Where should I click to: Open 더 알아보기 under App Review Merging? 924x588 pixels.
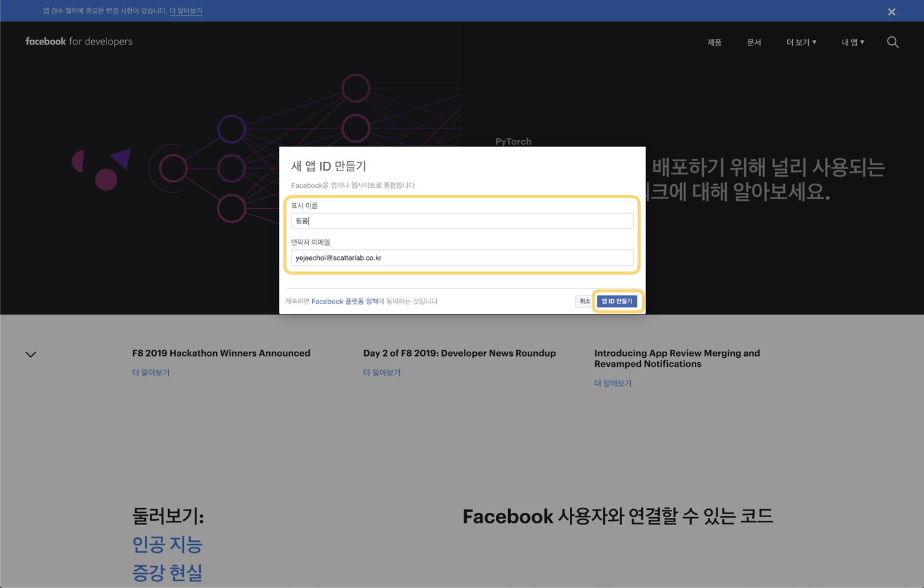coord(613,383)
